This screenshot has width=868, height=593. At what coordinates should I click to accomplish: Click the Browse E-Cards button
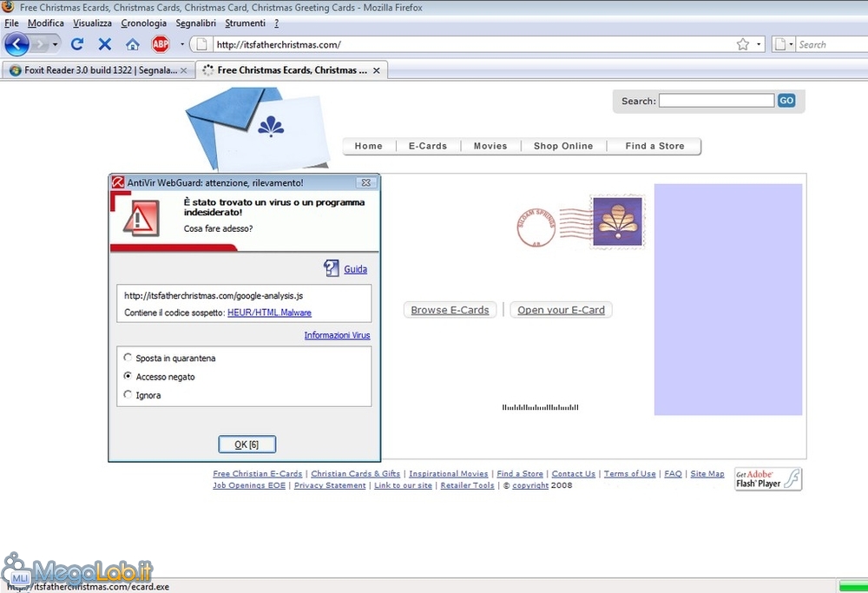point(450,310)
